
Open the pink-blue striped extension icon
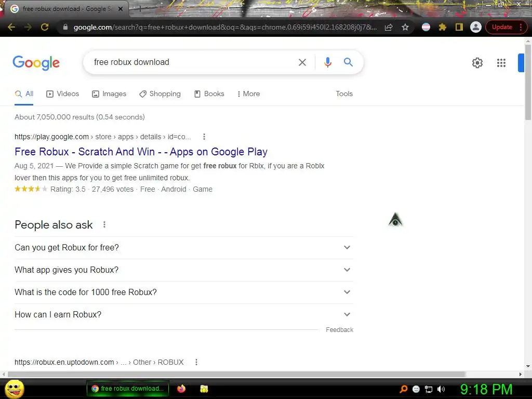[x=426, y=27]
